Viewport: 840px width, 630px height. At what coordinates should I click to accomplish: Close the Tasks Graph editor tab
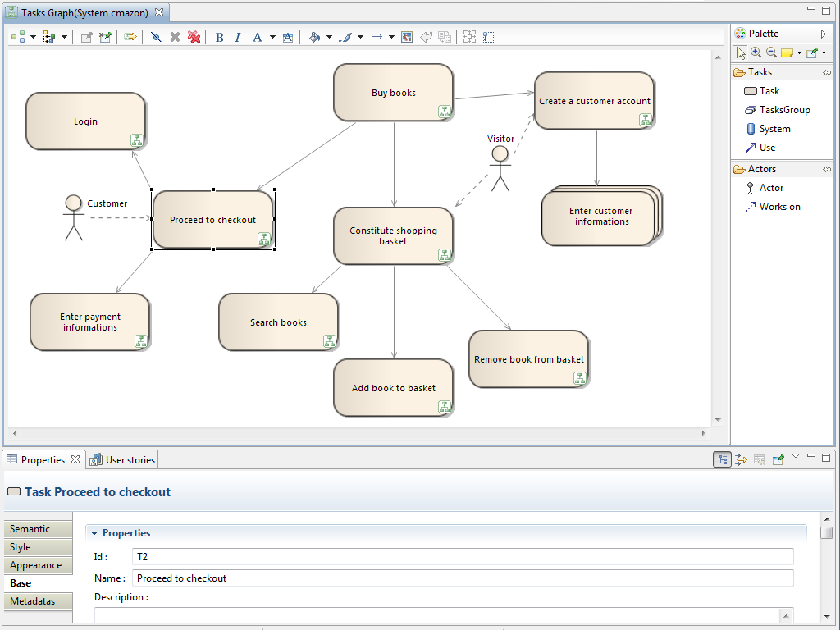pyautogui.click(x=159, y=11)
